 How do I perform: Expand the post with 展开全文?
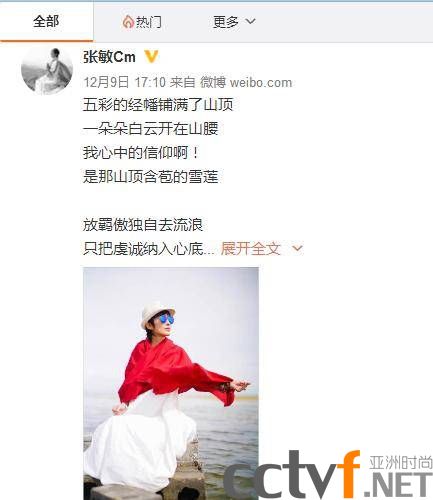251,249
